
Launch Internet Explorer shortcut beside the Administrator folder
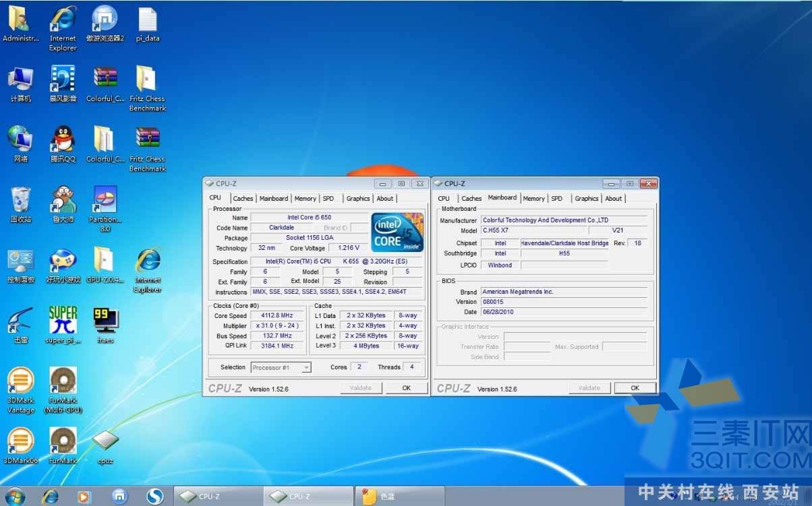tap(63, 28)
